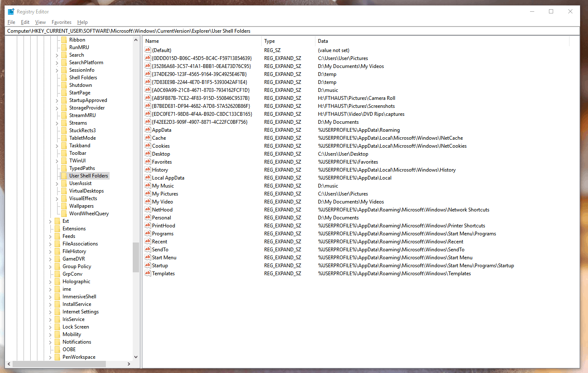Screen dimensions: 588x373
Task: Click the tree pane vertical scrollbar thumb
Action: [136, 257]
